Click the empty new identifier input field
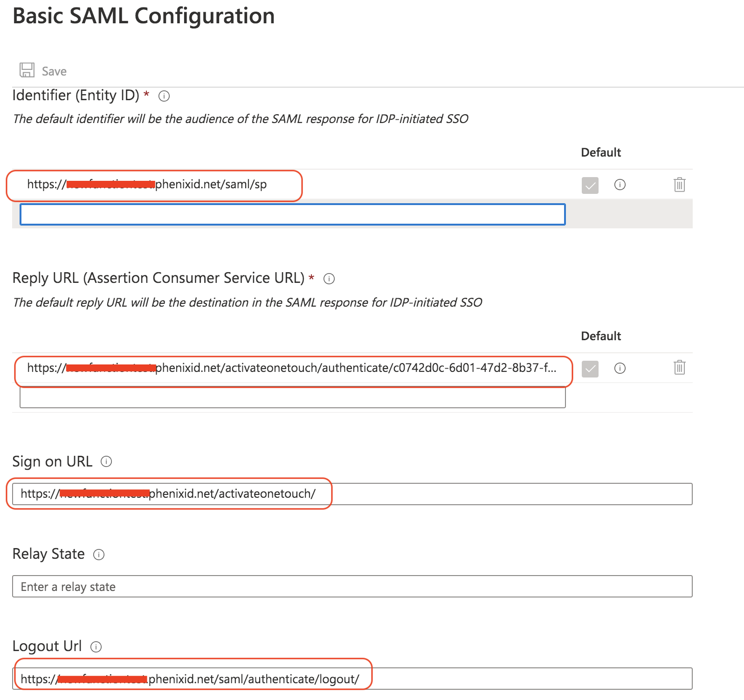The height and width of the screenshot is (700, 744). point(292,214)
